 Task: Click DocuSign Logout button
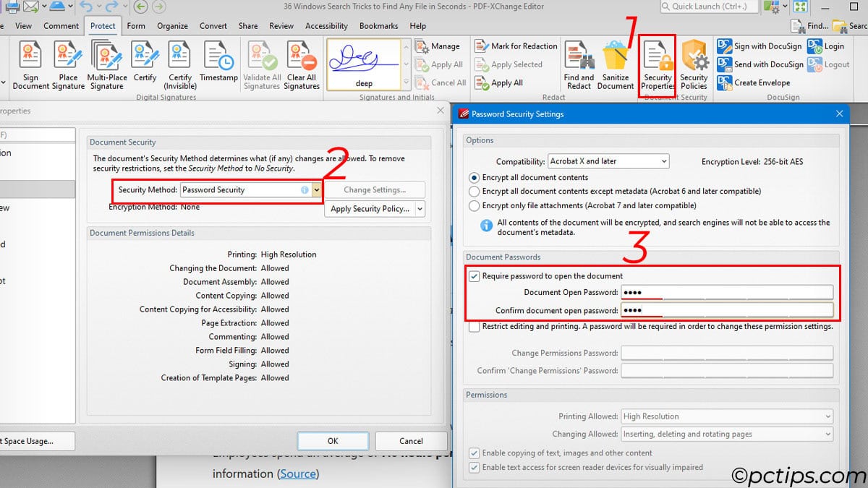(x=829, y=64)
